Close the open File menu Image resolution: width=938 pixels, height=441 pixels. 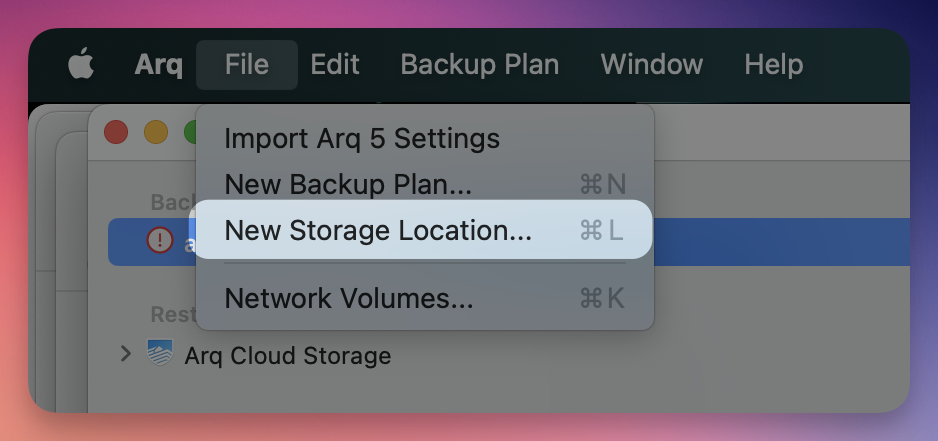coord(247,65)
